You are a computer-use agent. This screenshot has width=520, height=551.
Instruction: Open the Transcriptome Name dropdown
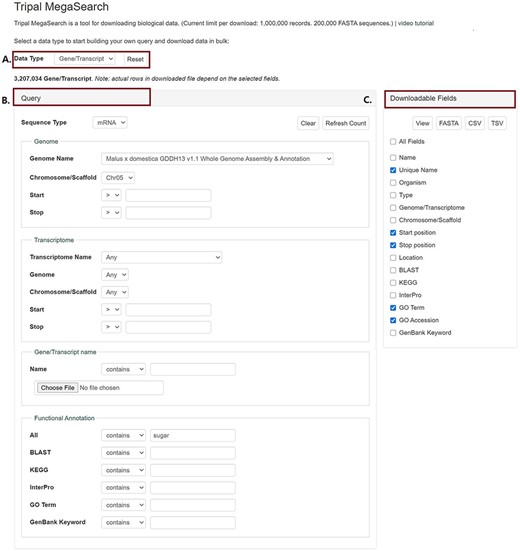162,257
